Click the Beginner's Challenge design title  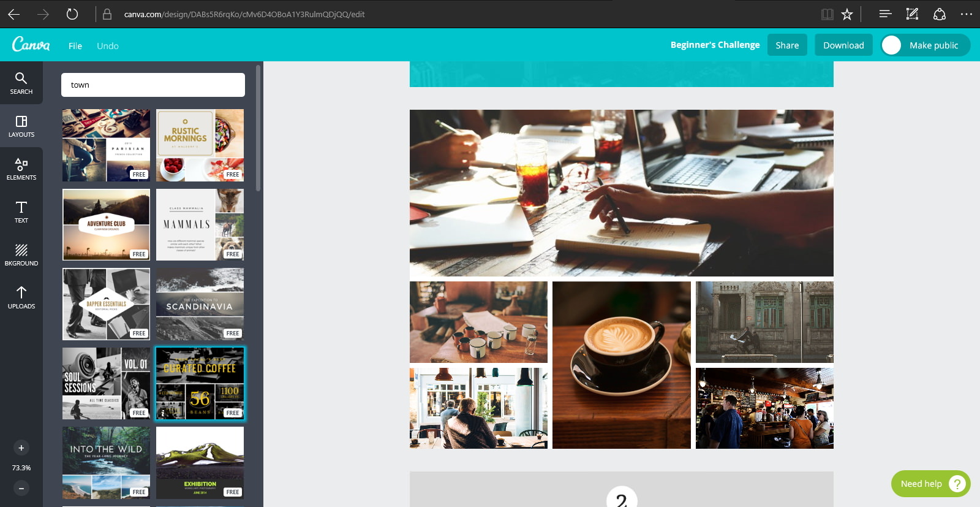click(715, 45)
